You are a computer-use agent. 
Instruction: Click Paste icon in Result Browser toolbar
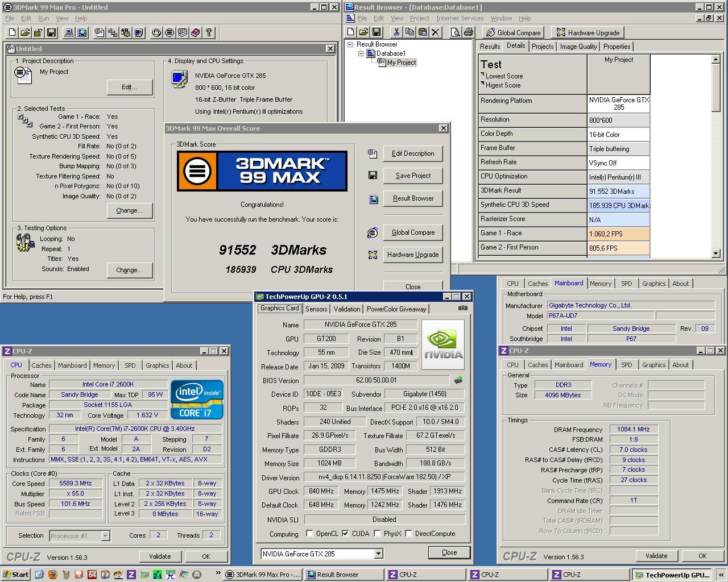423,32
